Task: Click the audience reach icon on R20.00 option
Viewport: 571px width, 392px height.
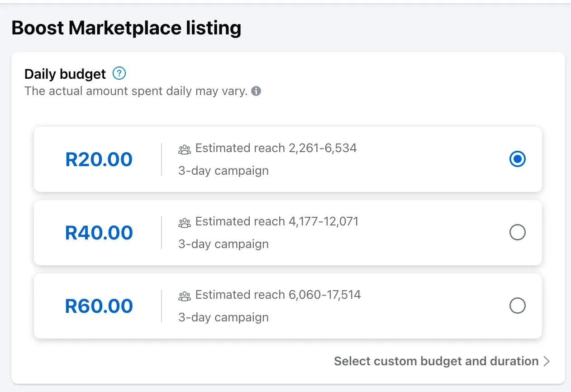Action: tap(184, 148)
